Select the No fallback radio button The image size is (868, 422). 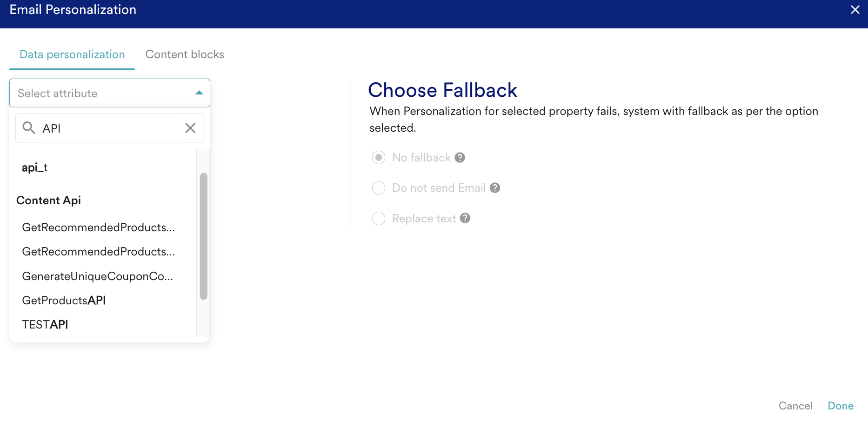[x=379, y=158]
